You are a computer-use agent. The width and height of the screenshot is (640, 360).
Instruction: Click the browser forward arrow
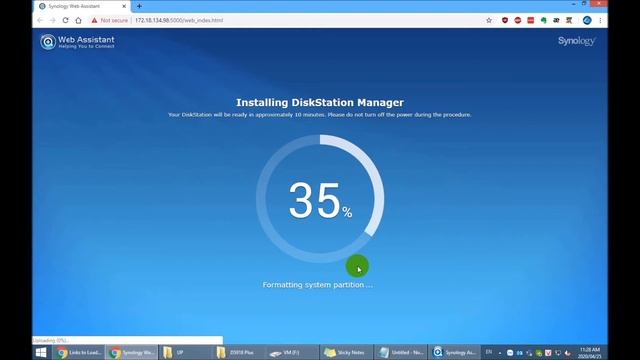53,20
